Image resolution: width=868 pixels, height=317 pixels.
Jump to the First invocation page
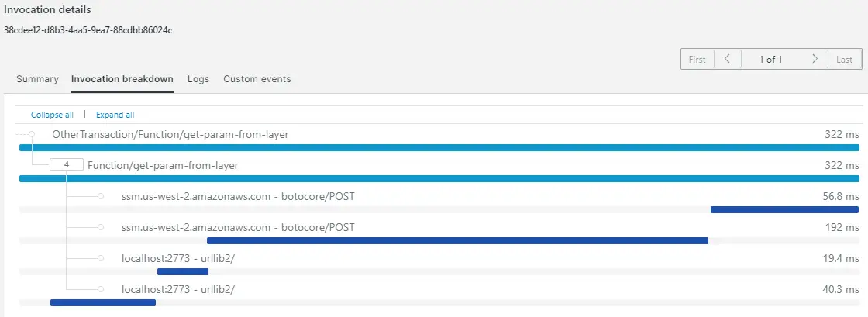click(x=697, y=59)
